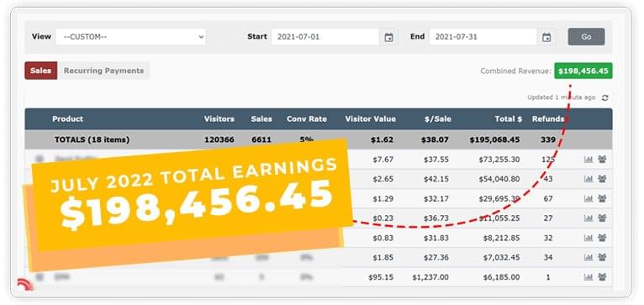644x305 pixels.
Task: Select the Sales tab
Action: 40,71
